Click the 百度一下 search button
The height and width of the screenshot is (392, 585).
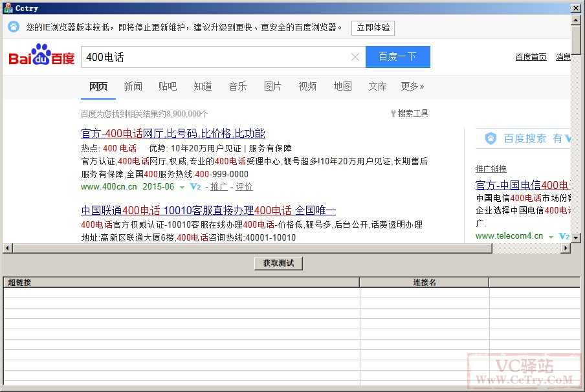398,57
